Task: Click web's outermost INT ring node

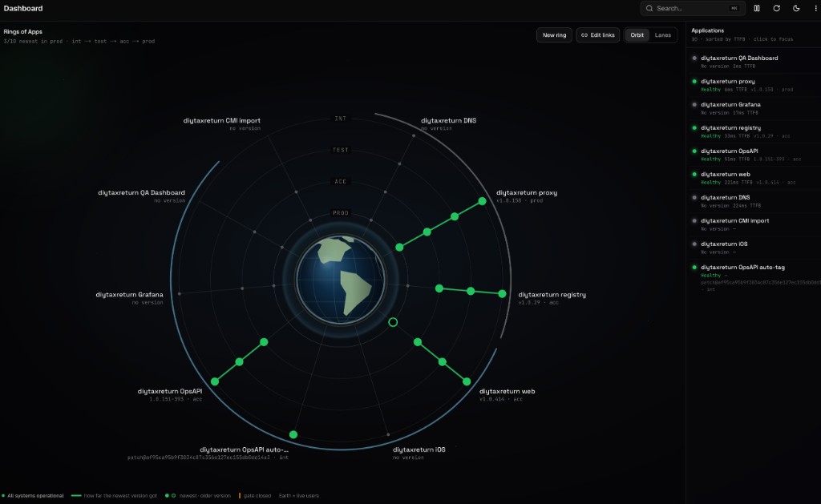Action: [467, 381]
